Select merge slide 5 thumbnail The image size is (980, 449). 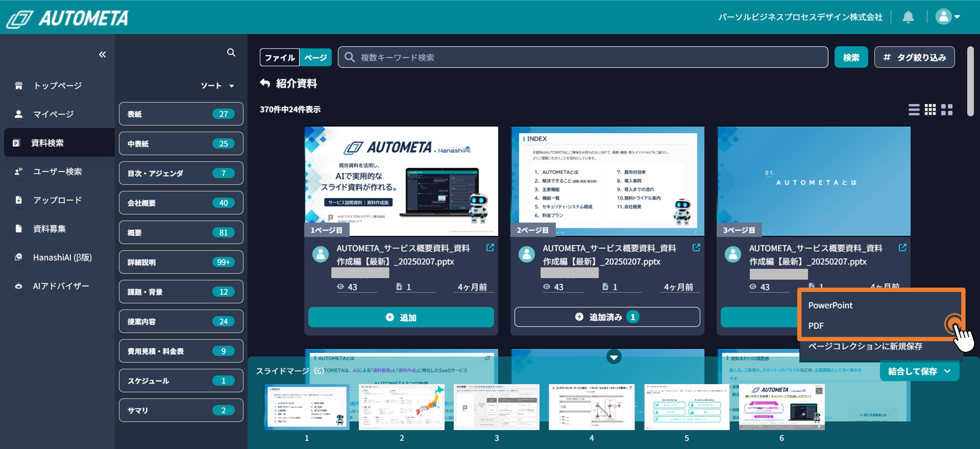pyautogui.click(x=687, y=407)
